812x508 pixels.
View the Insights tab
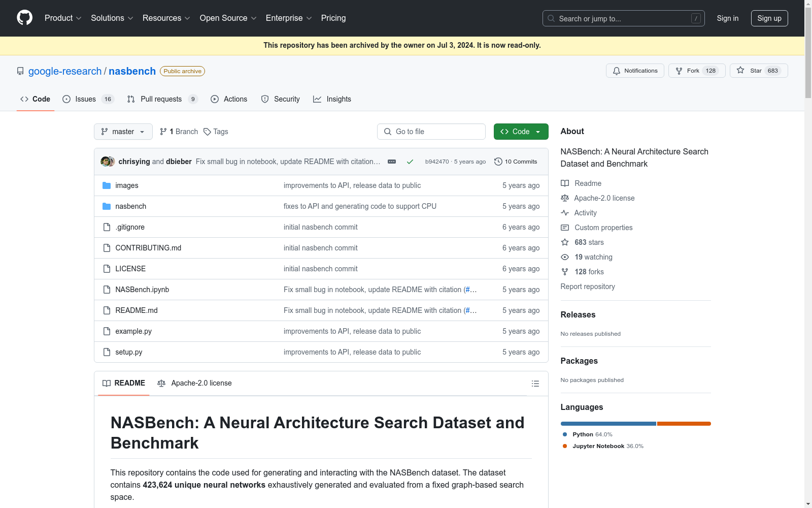click(x=332, y=99)
